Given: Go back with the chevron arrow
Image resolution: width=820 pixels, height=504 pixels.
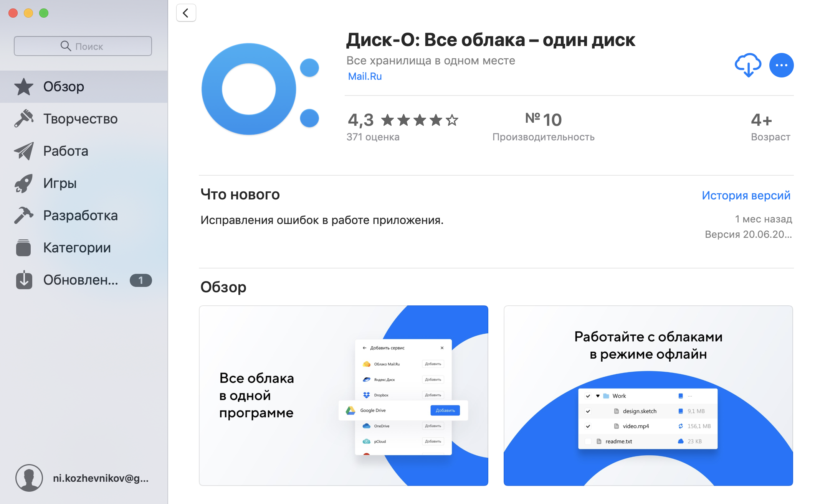Looking at the screenshot, I should 186,13.
